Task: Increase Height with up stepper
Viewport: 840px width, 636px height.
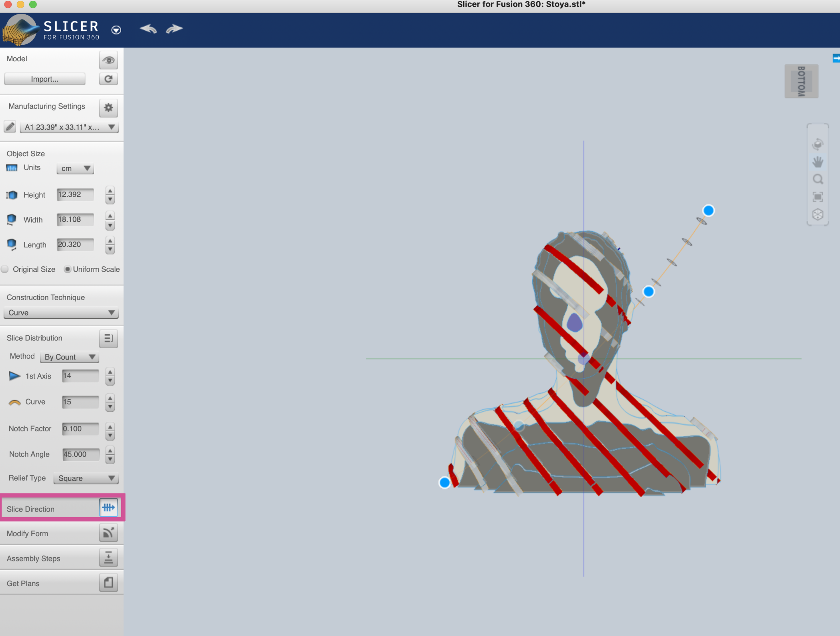Action: [x=110, y=191]
